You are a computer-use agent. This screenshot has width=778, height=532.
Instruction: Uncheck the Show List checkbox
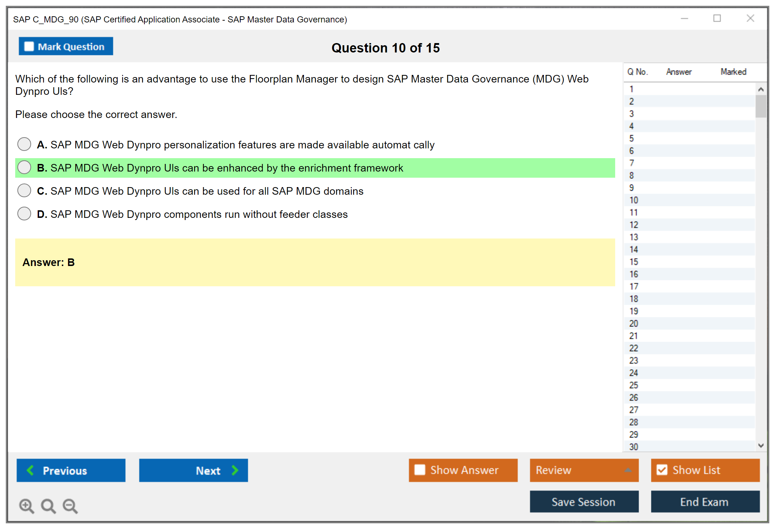(662, 470)
